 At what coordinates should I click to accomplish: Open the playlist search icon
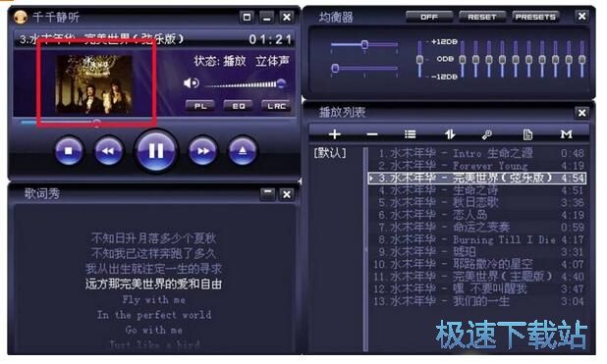click(x=487, y=134)
